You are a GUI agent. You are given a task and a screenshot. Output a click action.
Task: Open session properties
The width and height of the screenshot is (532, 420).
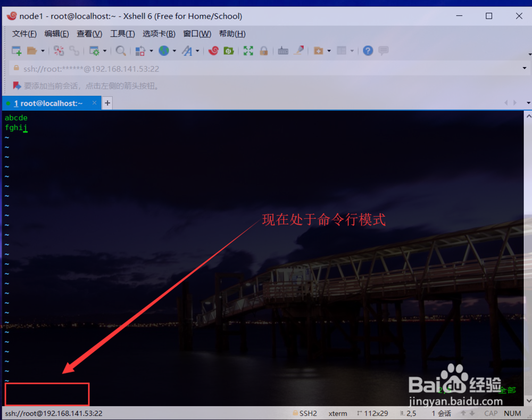click(95, 51)
